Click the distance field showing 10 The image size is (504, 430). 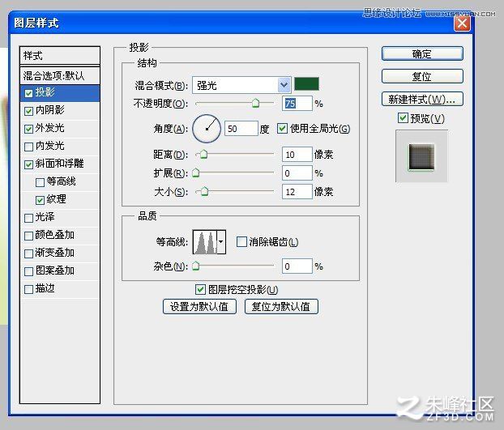click(297, 155)
